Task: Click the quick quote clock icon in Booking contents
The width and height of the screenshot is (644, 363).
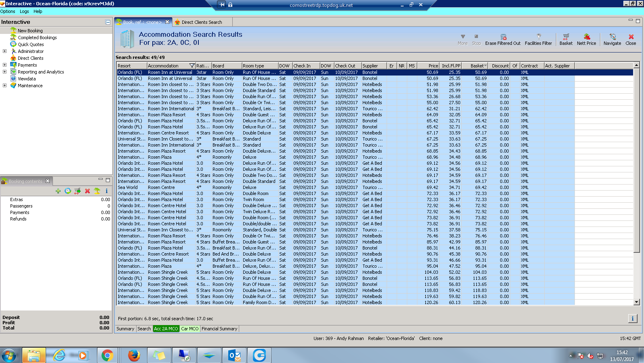Action: 67,191
